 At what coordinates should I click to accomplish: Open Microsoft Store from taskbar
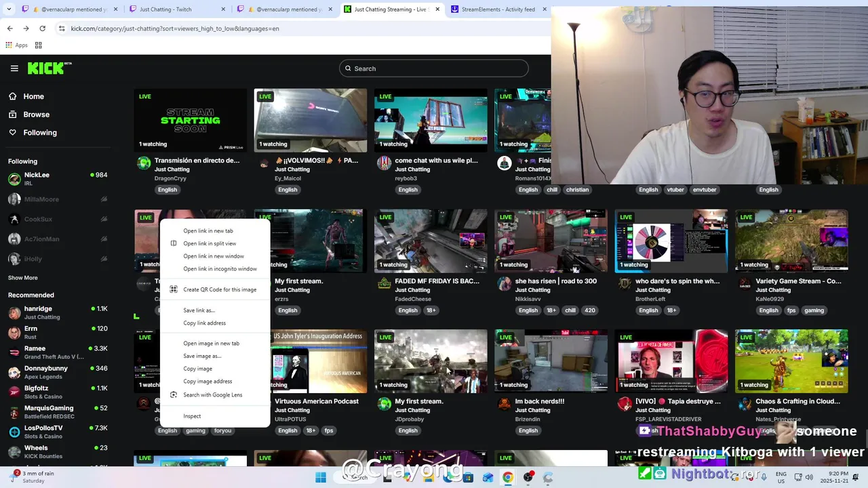[468, 477]
